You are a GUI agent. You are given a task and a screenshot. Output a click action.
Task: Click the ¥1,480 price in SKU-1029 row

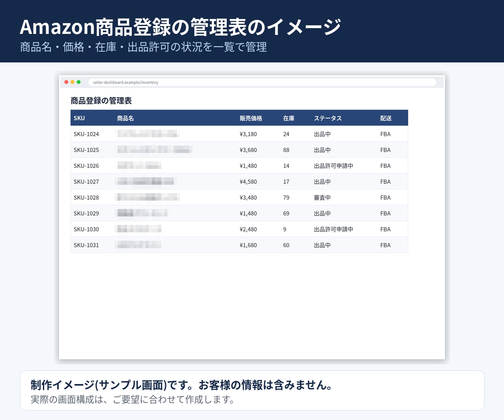coord(248,213)
